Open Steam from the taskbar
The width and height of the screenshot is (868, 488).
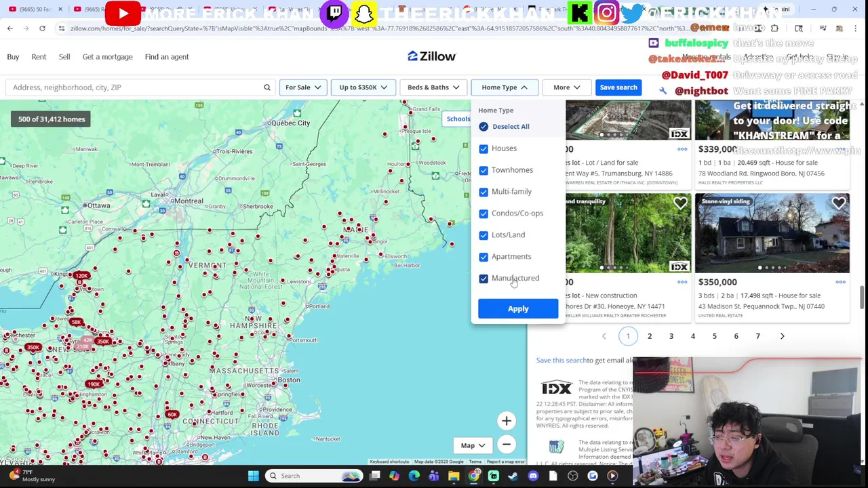(513, 476)
